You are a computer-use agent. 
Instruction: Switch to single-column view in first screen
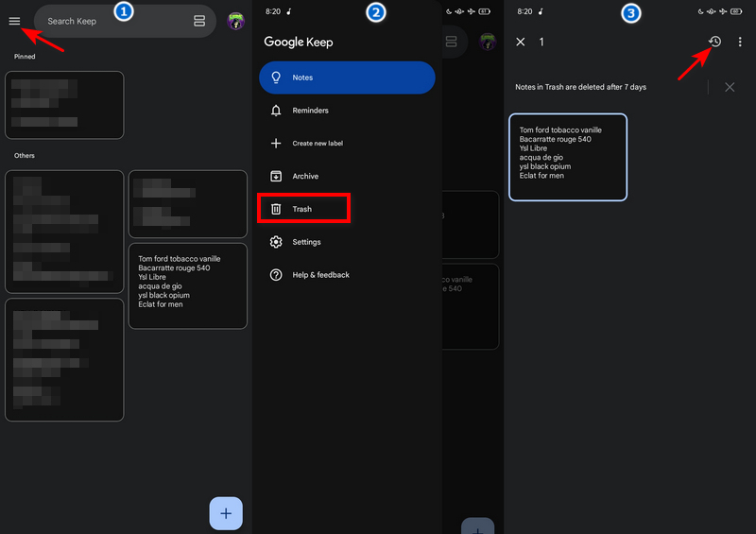[x=199, y=21]
